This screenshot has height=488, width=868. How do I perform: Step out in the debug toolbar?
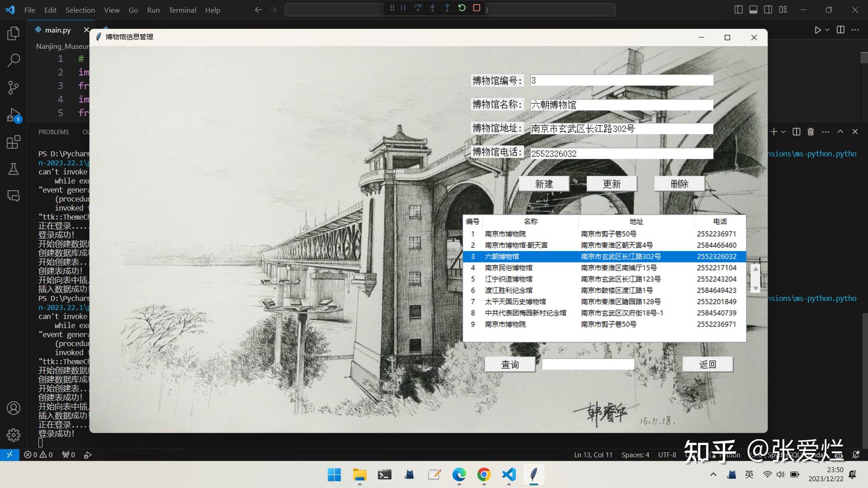coord(447,8)
